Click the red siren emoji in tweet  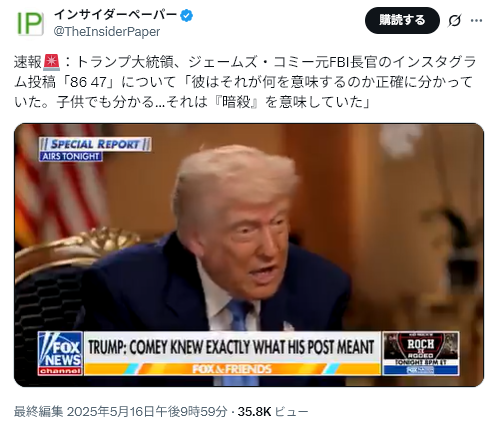click(52, 62)
